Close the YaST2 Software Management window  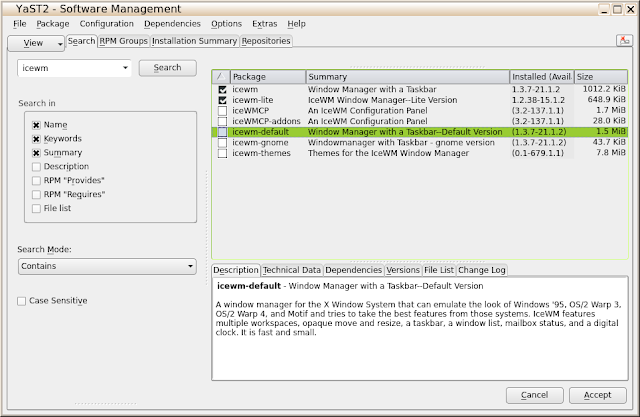[x=631, y=9]
